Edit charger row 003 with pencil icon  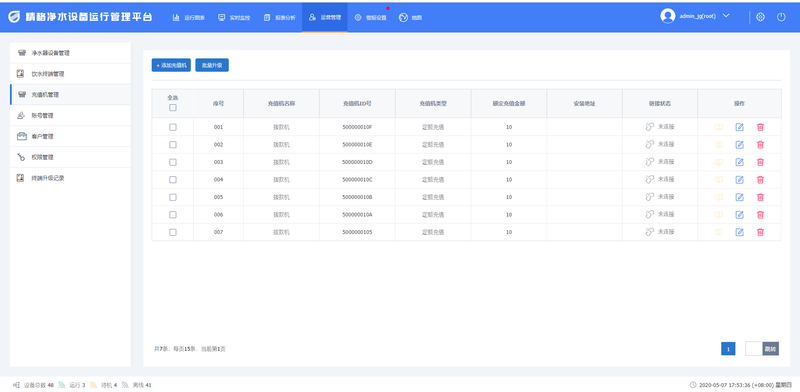(x=739, y=162)
